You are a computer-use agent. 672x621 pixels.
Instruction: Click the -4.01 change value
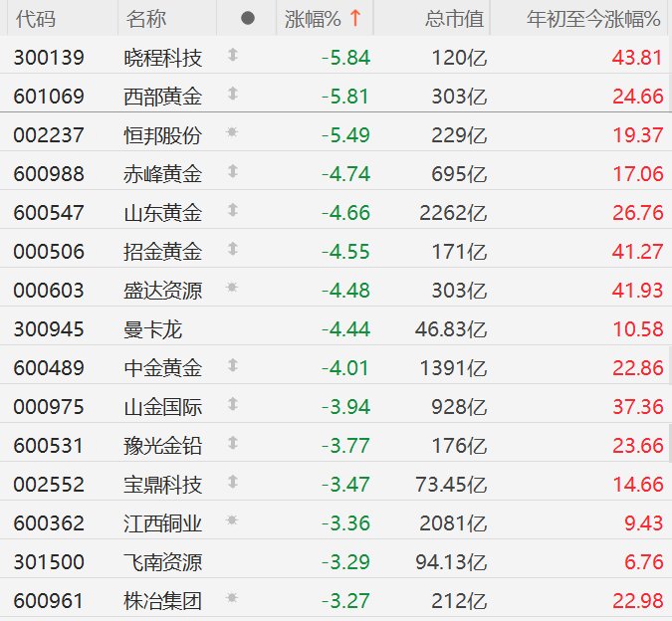pyautogui.click(x=345, y=368)
